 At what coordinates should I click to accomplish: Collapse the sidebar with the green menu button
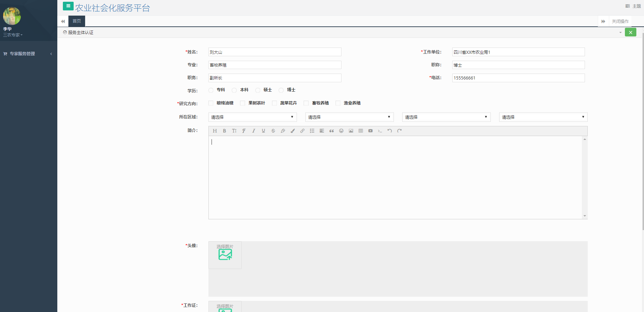(68, 6)
